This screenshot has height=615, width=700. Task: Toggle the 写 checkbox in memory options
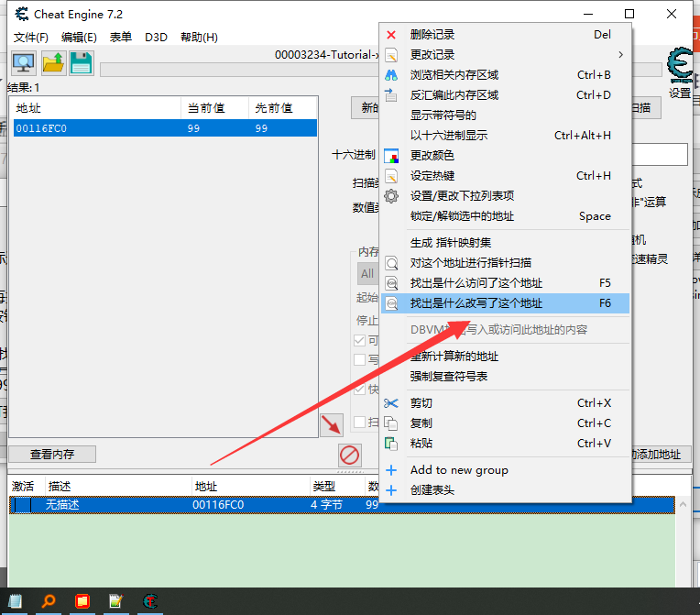pyautogui.click(x=360, y=359)
